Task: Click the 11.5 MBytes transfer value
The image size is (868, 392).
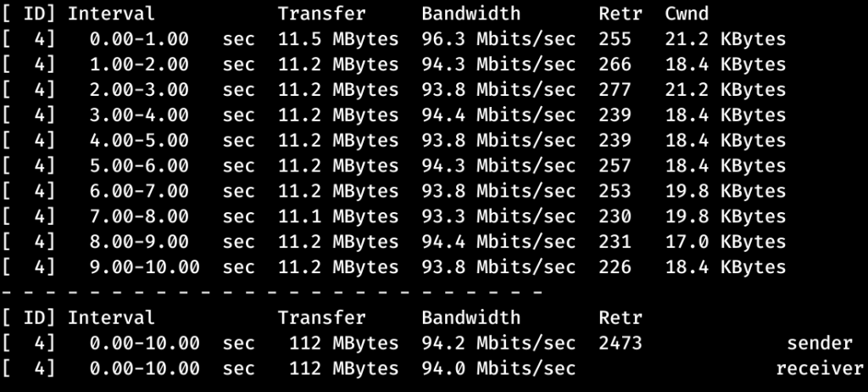Action: 338,39
